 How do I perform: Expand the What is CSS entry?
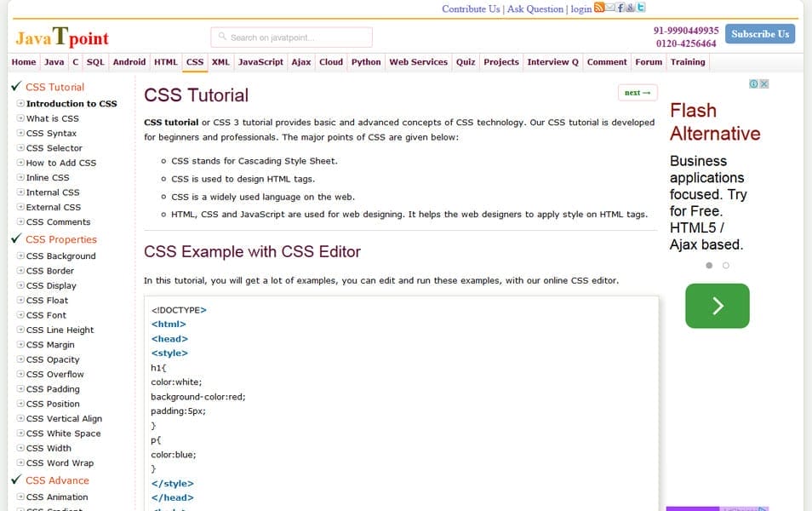[21, 118]
